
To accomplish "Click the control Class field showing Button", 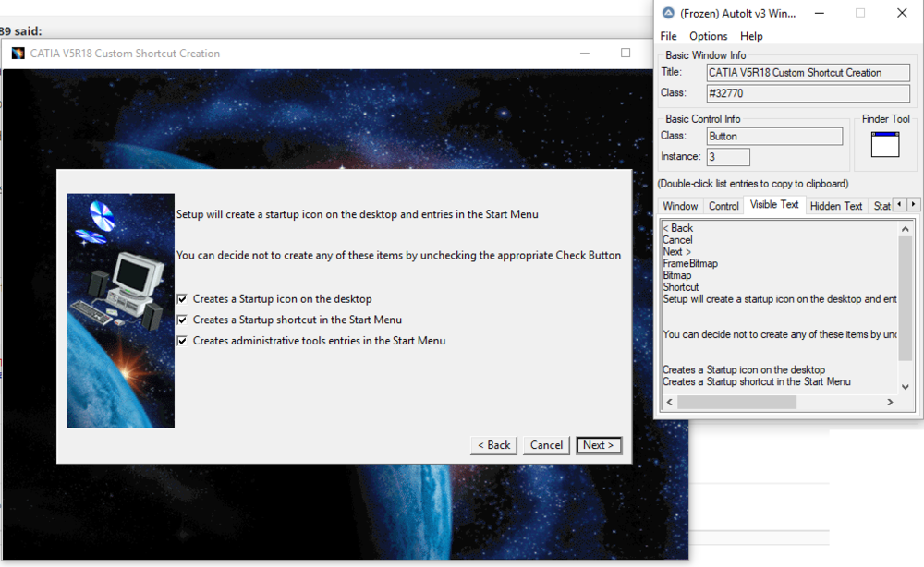I will (x=774, y=136).
